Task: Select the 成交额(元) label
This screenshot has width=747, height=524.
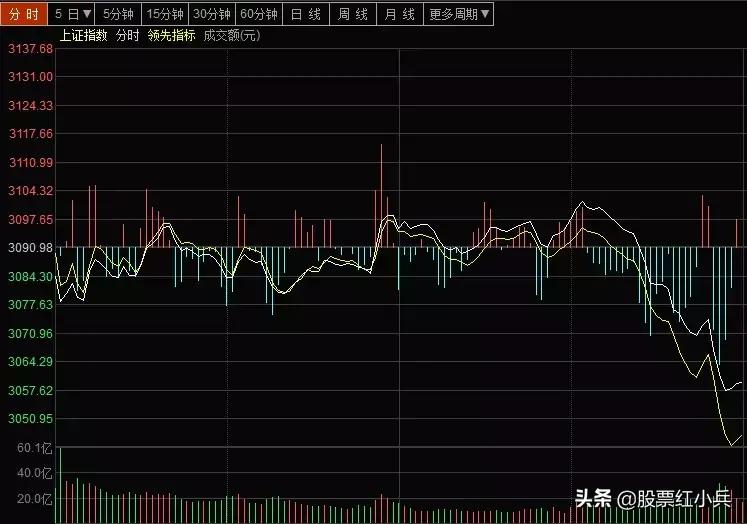Action: [x=232, y=35]
